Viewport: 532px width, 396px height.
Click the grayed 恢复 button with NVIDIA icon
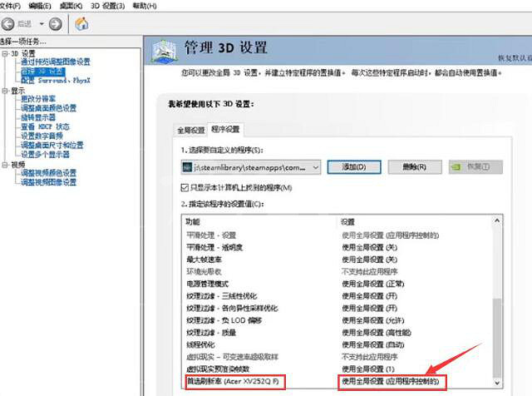475,167
